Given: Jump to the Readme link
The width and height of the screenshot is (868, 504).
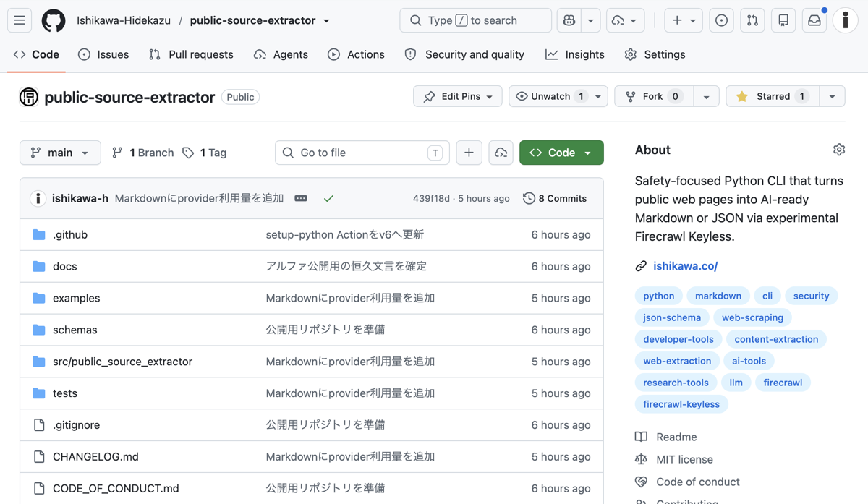Looking at the screenshot, I should point(676,437).
